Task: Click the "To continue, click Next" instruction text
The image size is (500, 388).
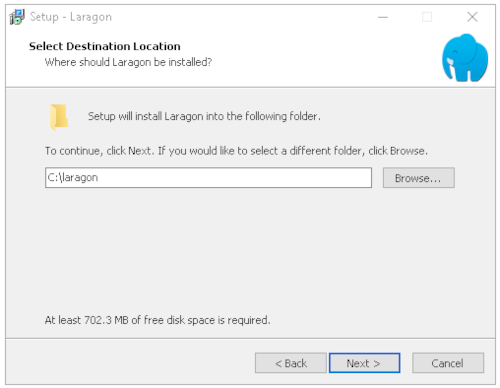Action: click(x=236, y=151)
